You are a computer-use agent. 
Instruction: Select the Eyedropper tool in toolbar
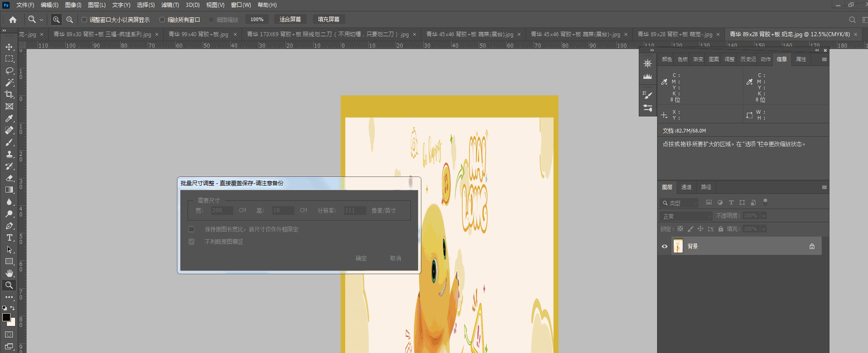pyautogui.click(x=9, y=118)
